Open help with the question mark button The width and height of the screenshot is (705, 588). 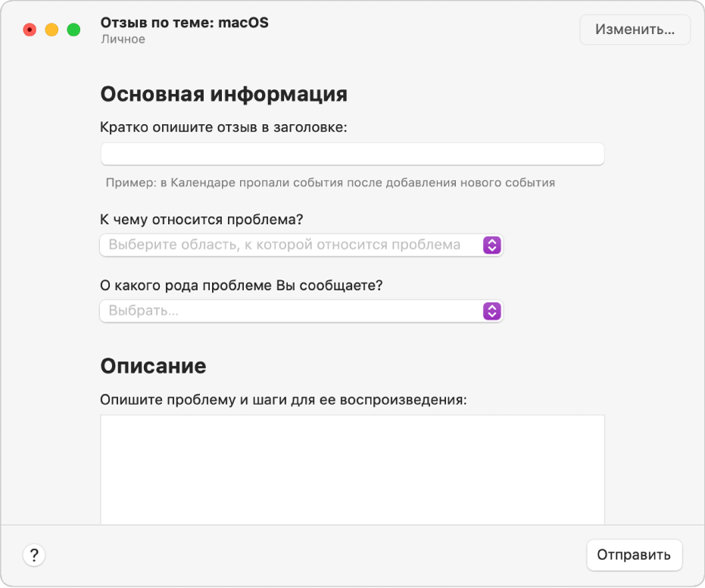[34, 555]
